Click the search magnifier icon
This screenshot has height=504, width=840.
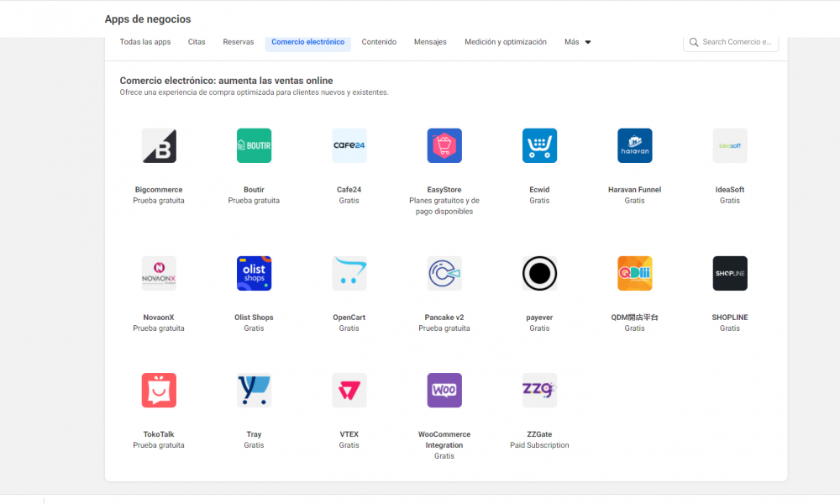[x=694, y=42]
